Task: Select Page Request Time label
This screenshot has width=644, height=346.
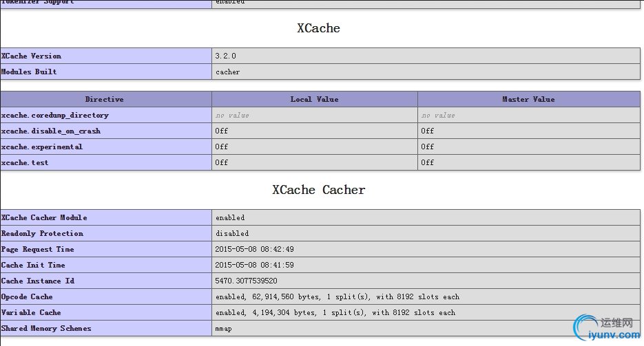Action: point(37,249)
